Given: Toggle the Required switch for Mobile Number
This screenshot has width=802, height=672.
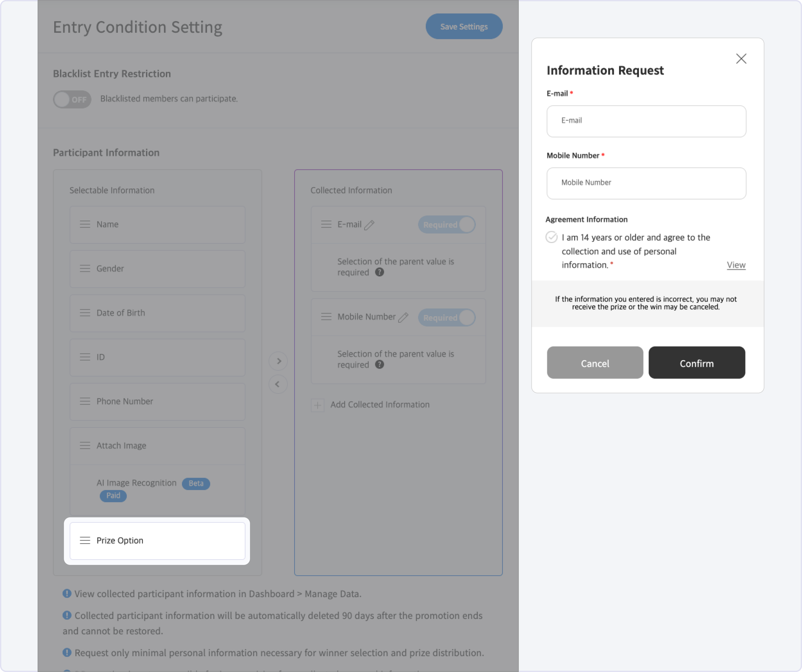Looking at the screenshot, I should [x=447, y=317].
